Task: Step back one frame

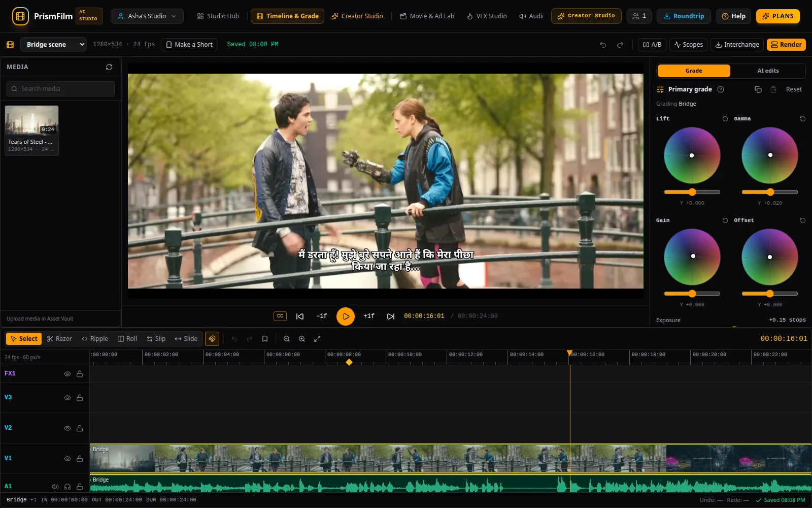Action: point(322,316)
